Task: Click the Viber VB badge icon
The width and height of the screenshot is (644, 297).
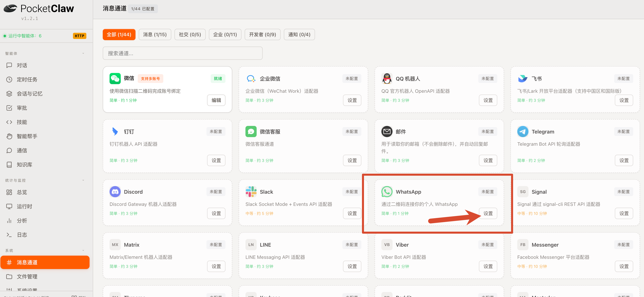Action: pyautogui.click(x=387, y=245)
